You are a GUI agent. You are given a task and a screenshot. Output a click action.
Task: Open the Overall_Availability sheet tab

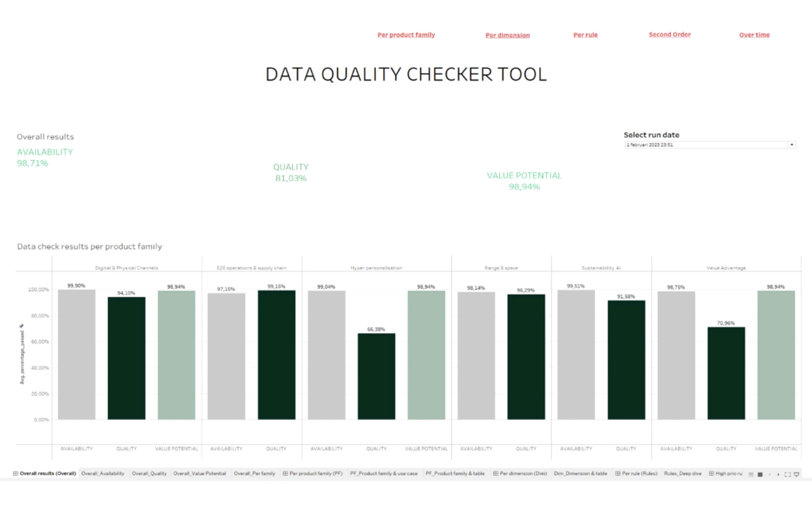(x=103, y=473)
